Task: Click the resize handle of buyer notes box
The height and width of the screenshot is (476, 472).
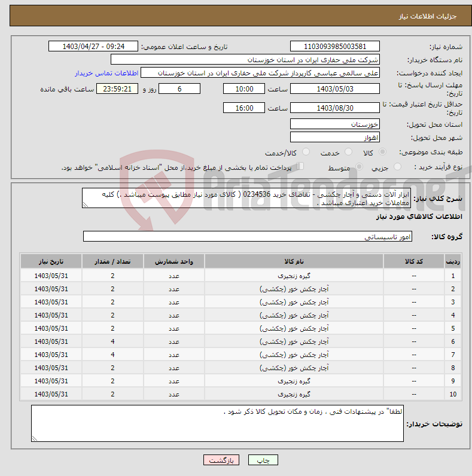Action: 34,438
